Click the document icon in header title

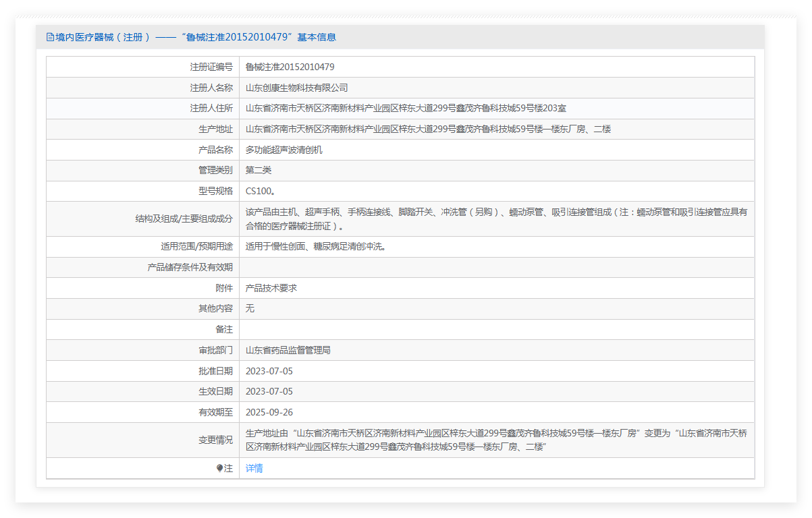coord(50,37)
